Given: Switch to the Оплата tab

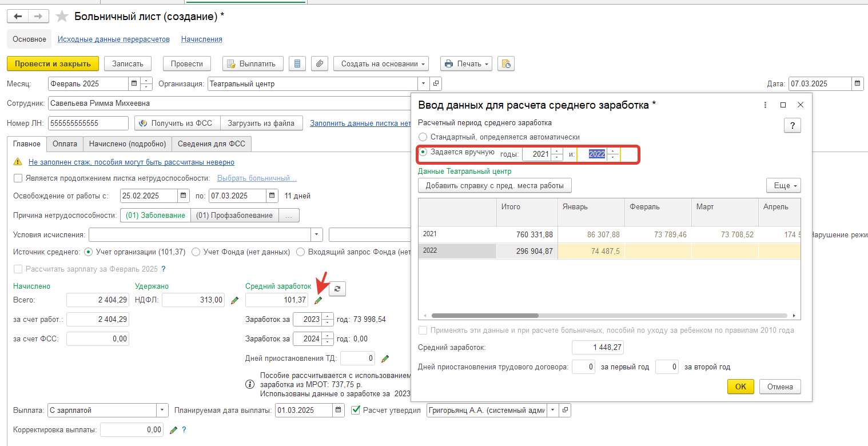Looking at the screenshot, I should click(x=65, y=144).
